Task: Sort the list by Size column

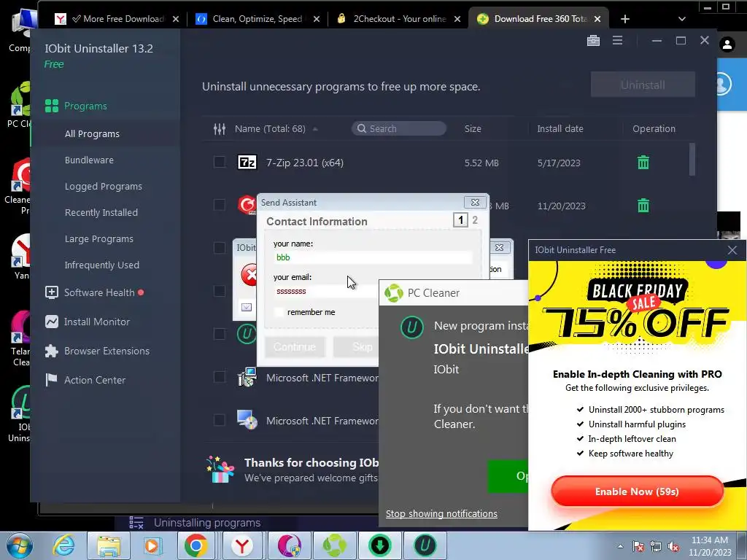Action: tap(473, 128)
